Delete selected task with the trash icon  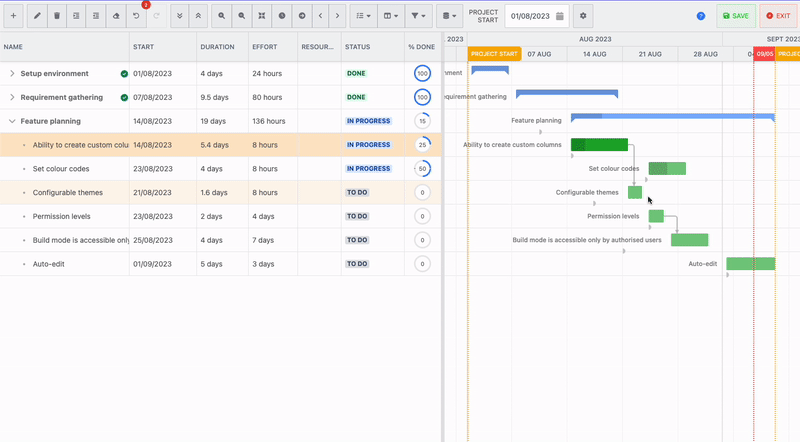point(57,16)
